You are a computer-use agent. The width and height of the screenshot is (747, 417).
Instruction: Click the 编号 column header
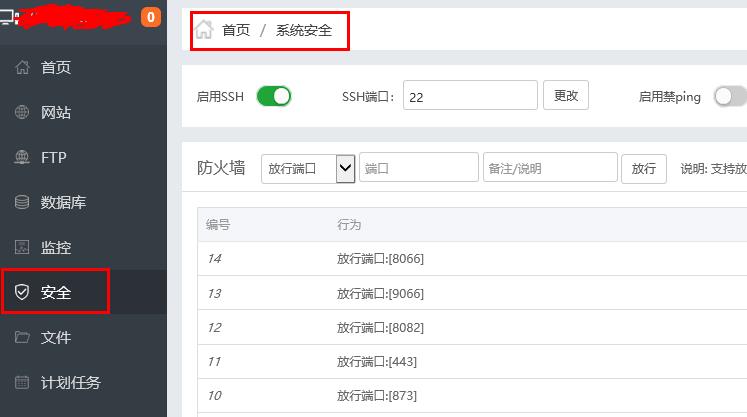pos(218,224)
